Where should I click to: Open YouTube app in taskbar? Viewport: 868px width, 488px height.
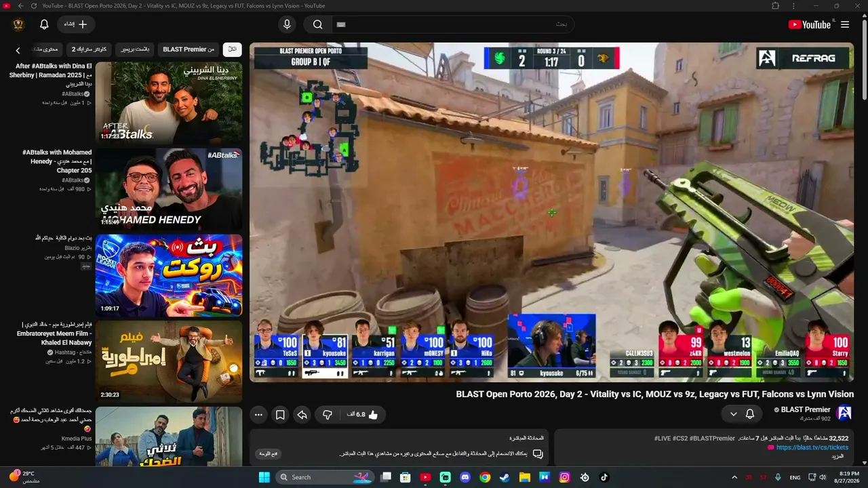(425, 477)
